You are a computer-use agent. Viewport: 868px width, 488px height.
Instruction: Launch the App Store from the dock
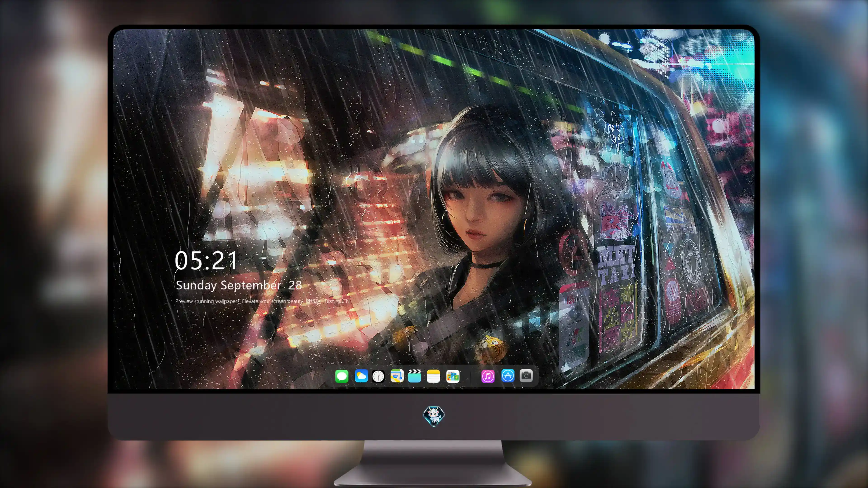coord(508,375)
